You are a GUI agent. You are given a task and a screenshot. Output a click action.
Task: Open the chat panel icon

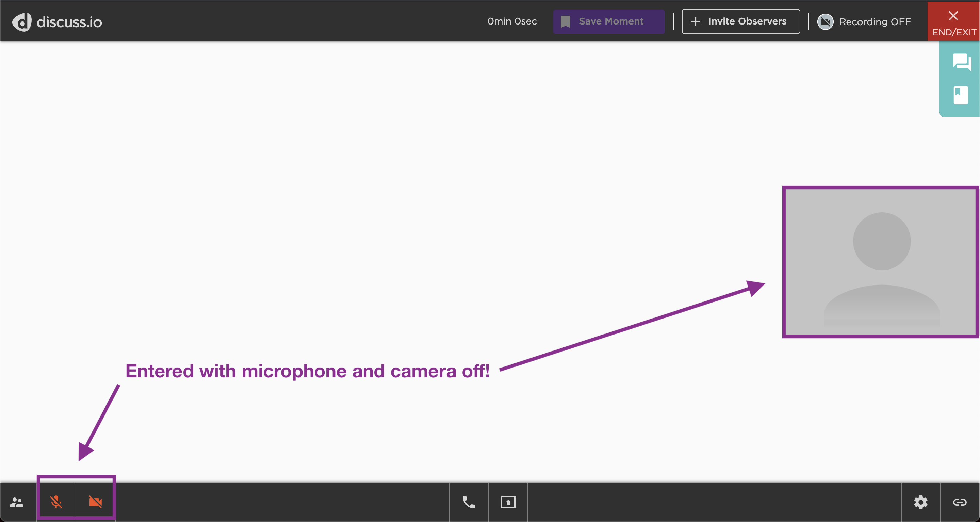(962, 62)
